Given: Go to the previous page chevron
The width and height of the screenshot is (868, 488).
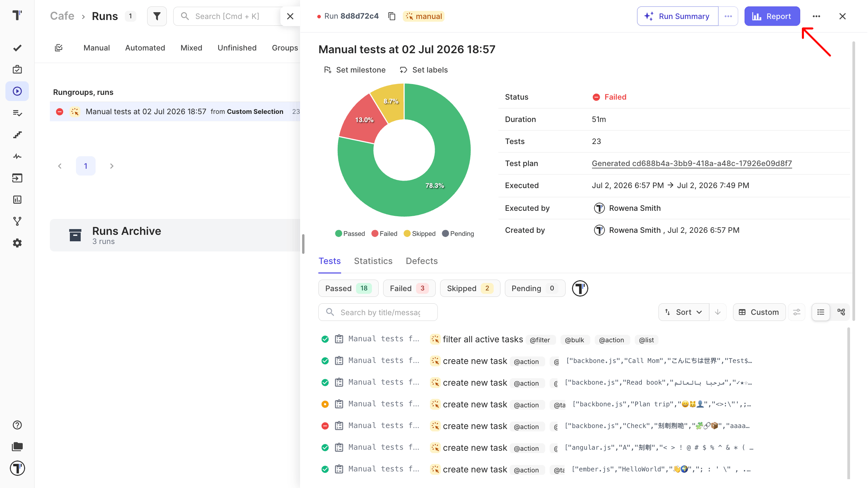Looking at the screenshot, I should pos(60,166).
